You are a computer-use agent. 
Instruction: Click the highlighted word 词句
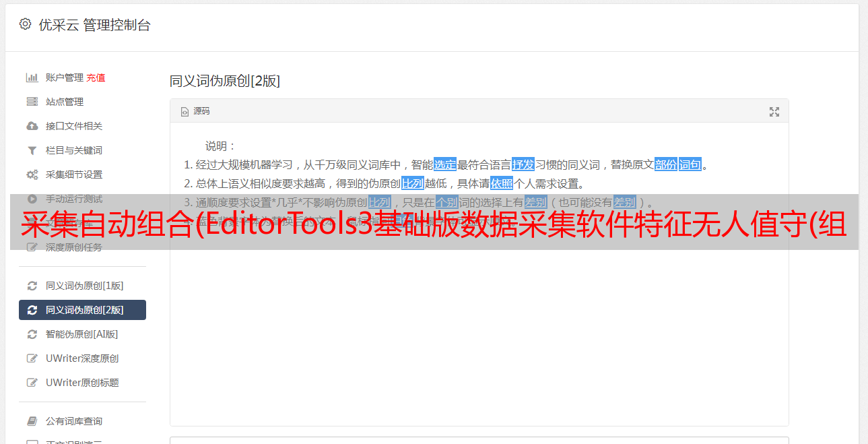pyautogui.click(x=690, y=164)
